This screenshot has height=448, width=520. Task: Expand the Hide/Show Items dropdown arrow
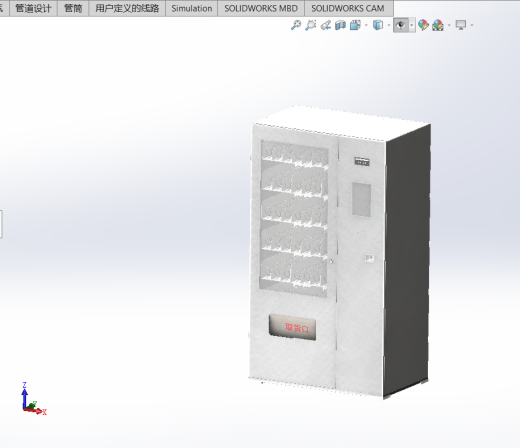(412, 25)
